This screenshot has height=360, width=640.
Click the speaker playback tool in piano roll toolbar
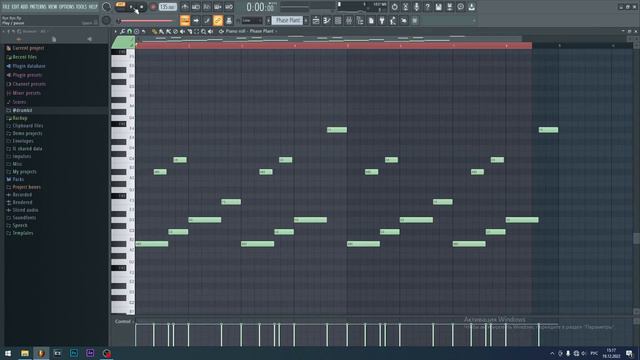coord(210,31)
